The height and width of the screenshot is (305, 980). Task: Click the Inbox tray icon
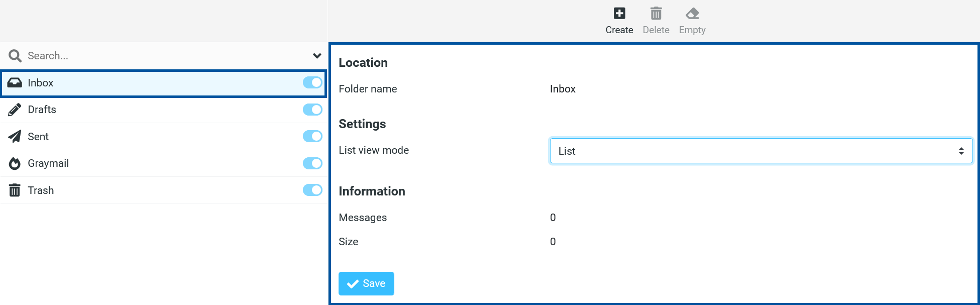pyautogui.click(x=15, y=83)
